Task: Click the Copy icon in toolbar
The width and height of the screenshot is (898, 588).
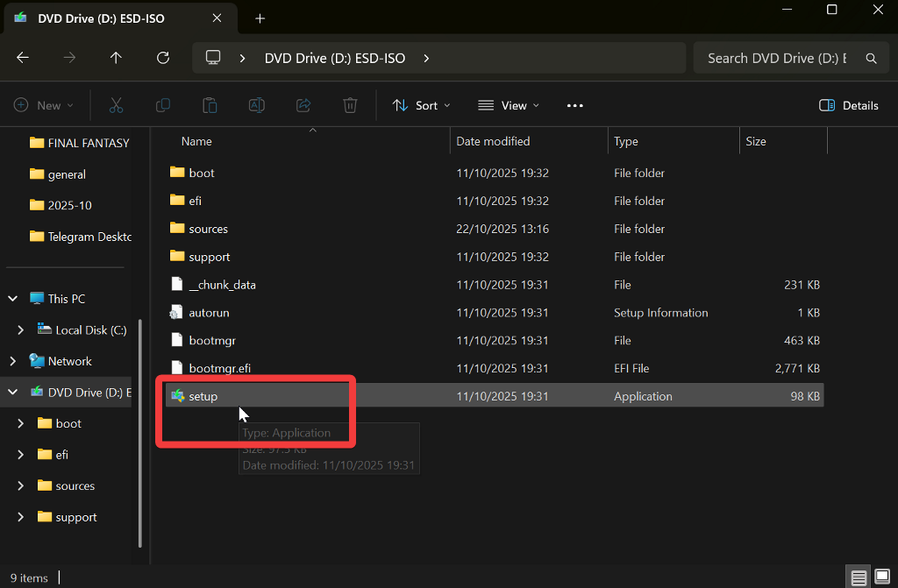Action: click(163, 105)
